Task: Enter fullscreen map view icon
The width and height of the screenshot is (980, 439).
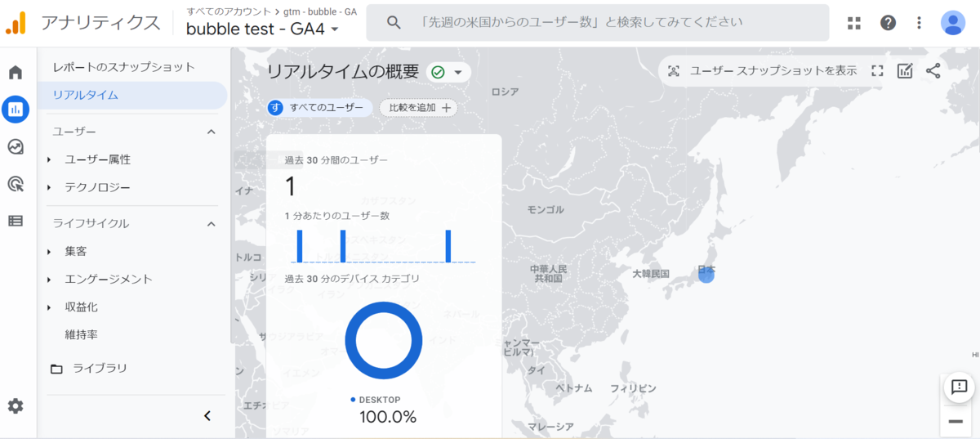Action: (877, 71)
